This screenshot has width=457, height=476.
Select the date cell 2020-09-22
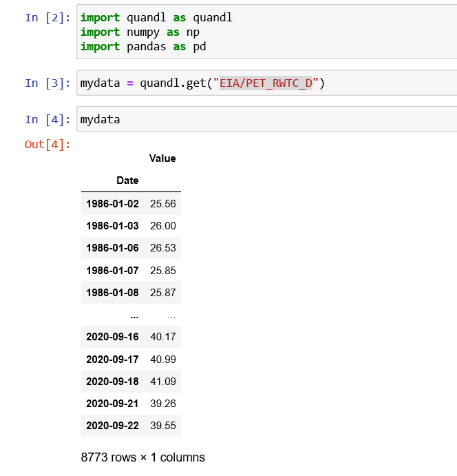pyautogui.click(x=112, y=426)
